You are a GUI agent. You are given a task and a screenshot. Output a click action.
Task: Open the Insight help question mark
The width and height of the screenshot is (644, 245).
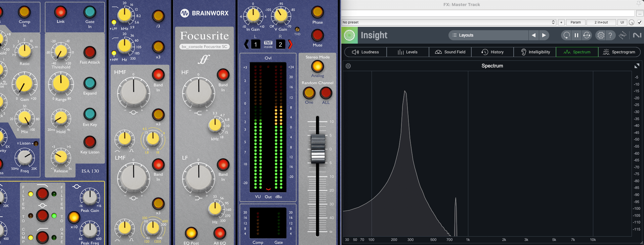tap(610, 35)
